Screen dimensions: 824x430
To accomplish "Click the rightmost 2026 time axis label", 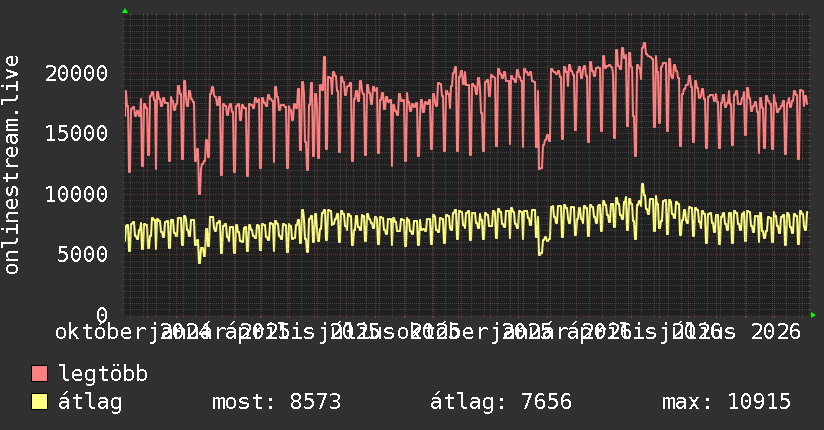I will coord(776,332).
